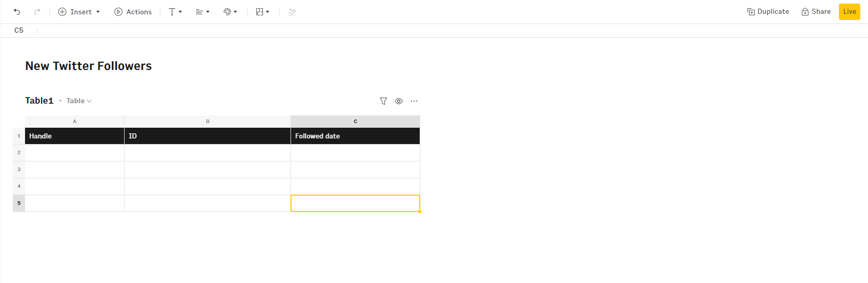Click the ID header cell
The height and width of the screenshot is (283, 868).
coord(208,136)
